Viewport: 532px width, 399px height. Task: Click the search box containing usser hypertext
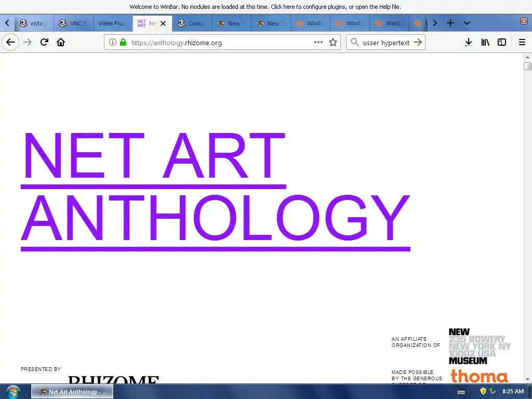386,43
